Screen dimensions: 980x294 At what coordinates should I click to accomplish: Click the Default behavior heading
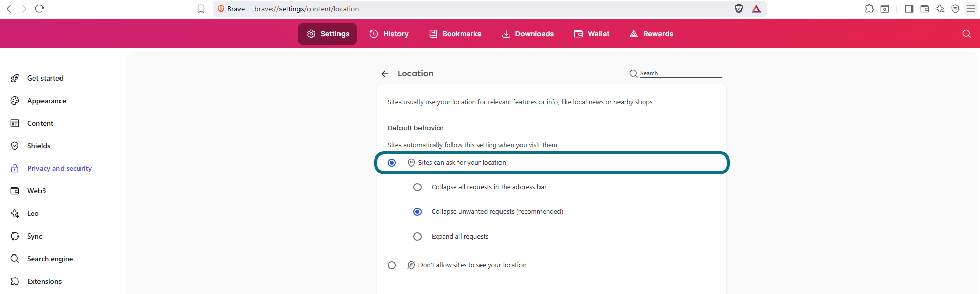(415, 128)
